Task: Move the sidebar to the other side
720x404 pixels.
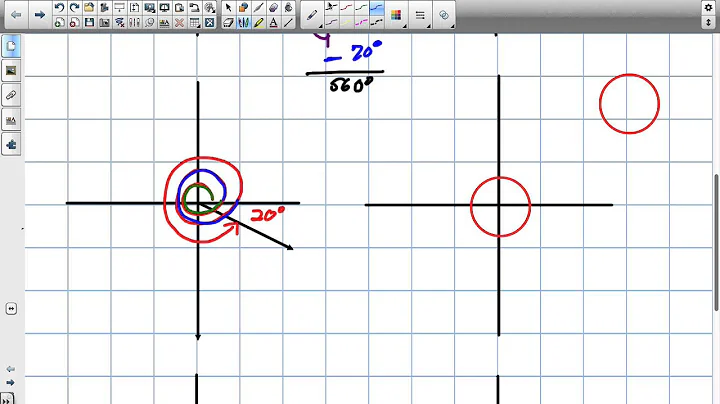Action: 11,309
